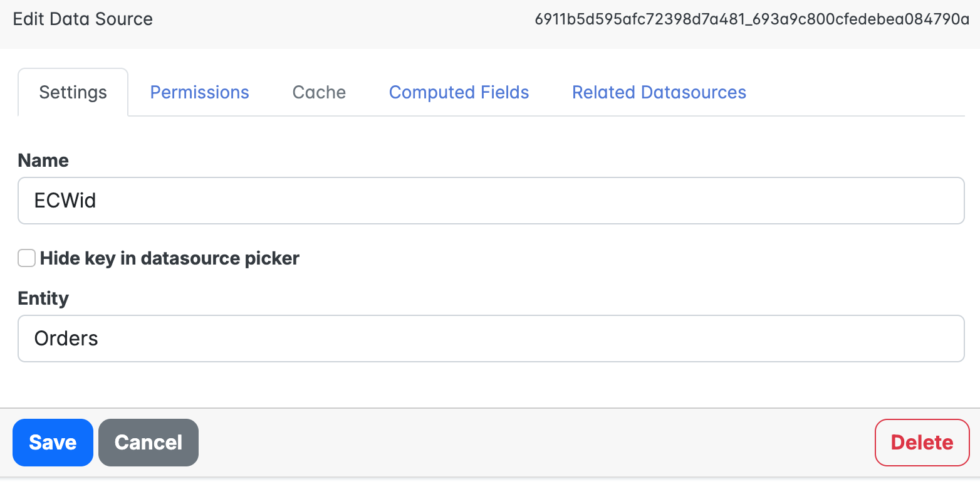This screenshot has height=494, width=980.
Task: Tick the Hide key checkbox box
Action: point(26,258)
